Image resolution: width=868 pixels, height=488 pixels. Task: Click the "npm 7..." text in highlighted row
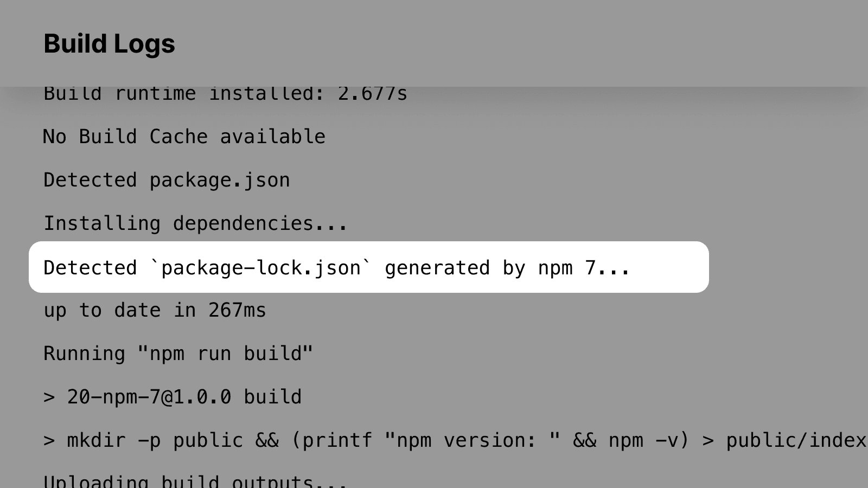coord(583,268)
